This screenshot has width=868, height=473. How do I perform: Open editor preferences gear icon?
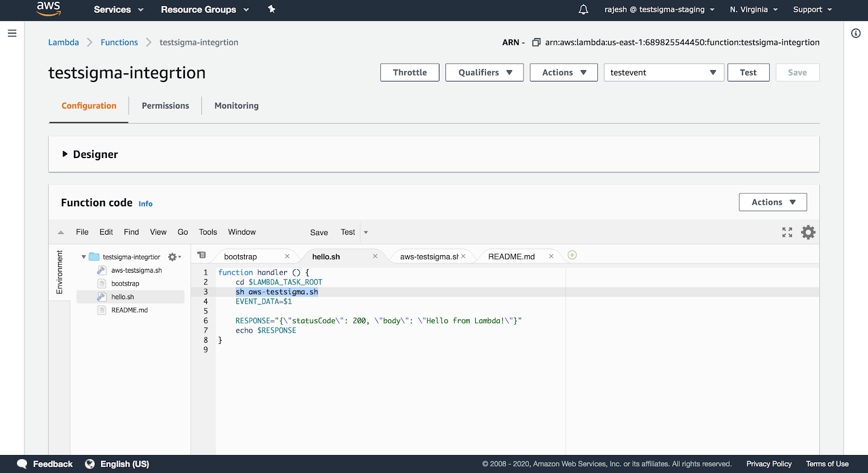pyautogui.click(x=808, y=232)
